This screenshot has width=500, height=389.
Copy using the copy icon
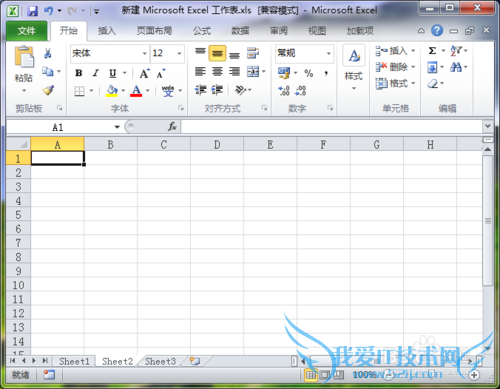coord(48,71)
